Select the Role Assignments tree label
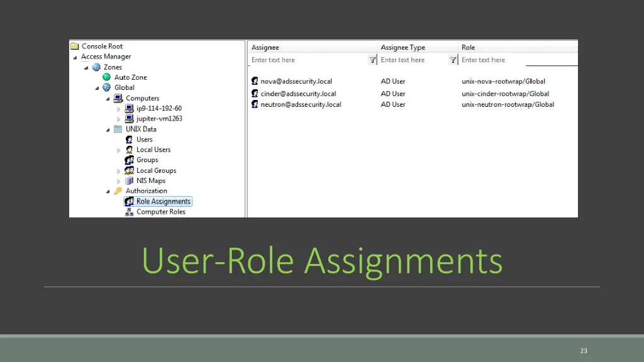This screenshot has height=362, width=644. [164, 202]
